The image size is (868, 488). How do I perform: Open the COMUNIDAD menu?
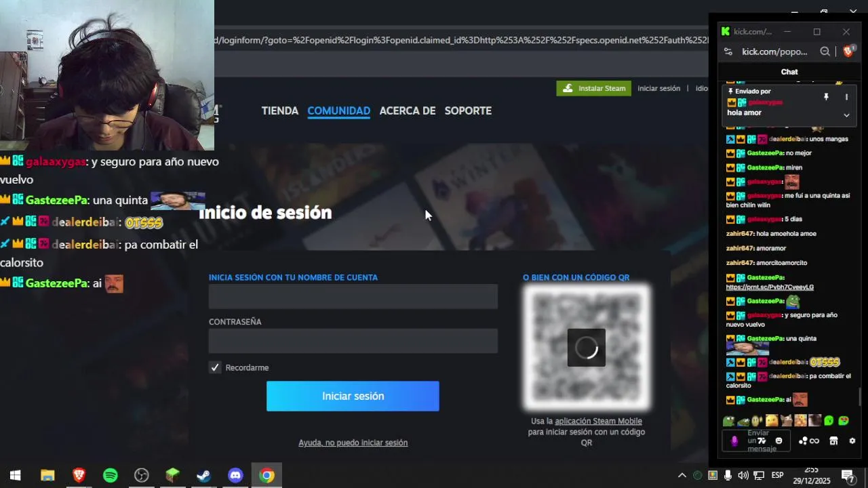tap(338, 110)
